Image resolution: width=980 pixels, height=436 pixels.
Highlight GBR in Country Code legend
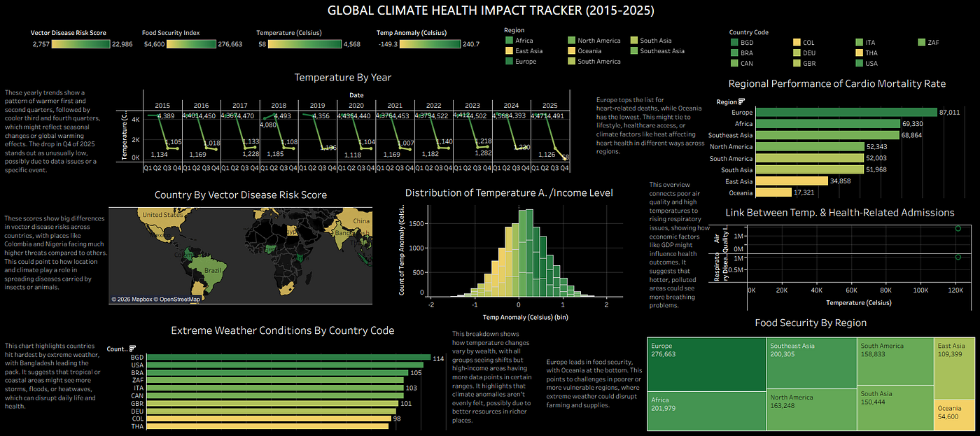pos(796,63)
